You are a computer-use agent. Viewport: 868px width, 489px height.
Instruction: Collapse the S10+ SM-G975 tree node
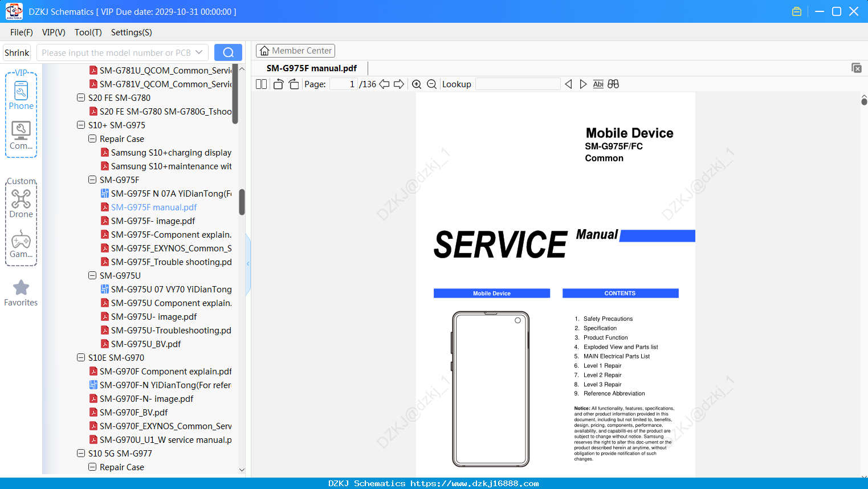[81, 125]
